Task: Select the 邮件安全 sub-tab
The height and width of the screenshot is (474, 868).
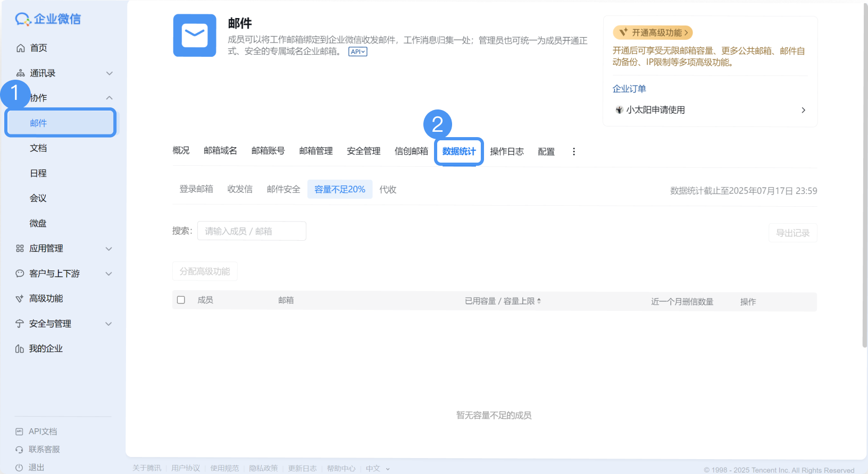Action: coord(283,189)
